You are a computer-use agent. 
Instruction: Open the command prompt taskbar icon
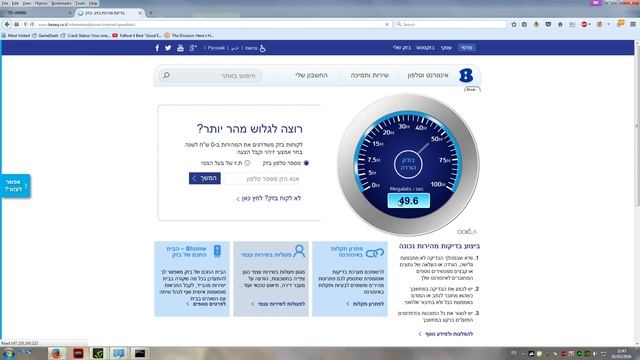click(x=140, y=353)
